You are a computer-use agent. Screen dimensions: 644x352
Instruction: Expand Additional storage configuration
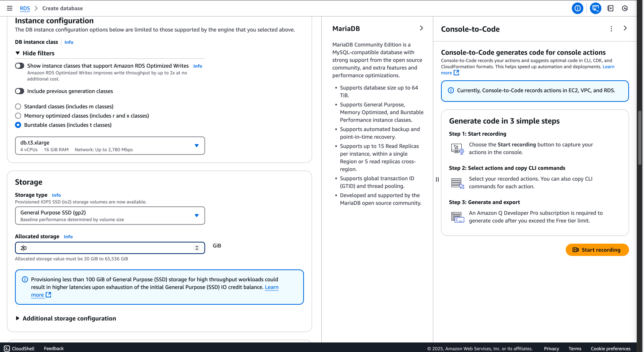tap(65, 318)
